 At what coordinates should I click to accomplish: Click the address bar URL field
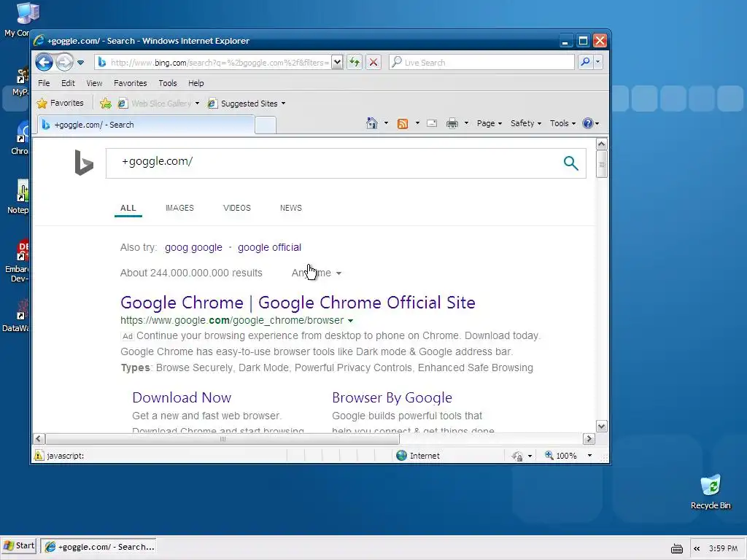pyautogui.click(x=213, y=63)
